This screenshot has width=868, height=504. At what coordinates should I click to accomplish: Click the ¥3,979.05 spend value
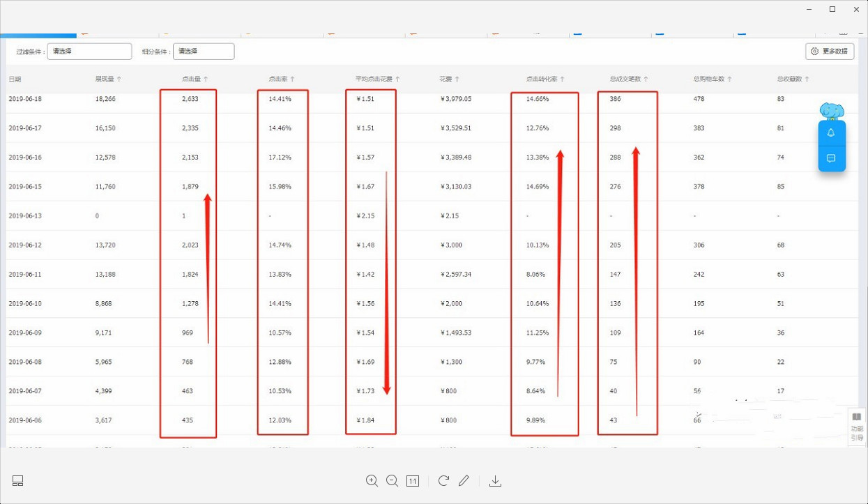click(456, 99)
